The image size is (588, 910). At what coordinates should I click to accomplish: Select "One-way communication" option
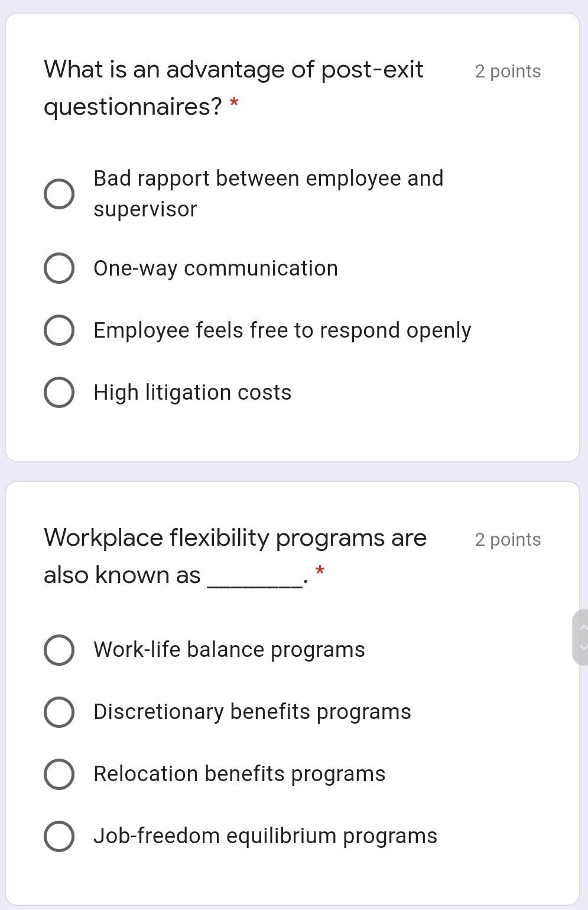pyautogui.click(x=58, y=269)
